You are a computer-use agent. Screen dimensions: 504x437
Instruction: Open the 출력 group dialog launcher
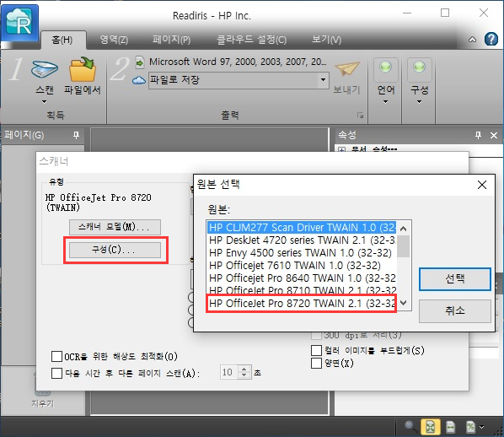click(360, 115)
